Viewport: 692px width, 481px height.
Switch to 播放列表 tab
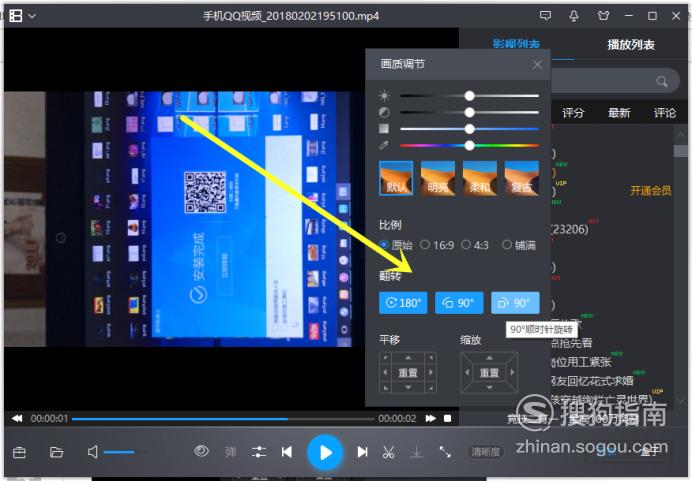pos(631,45)
